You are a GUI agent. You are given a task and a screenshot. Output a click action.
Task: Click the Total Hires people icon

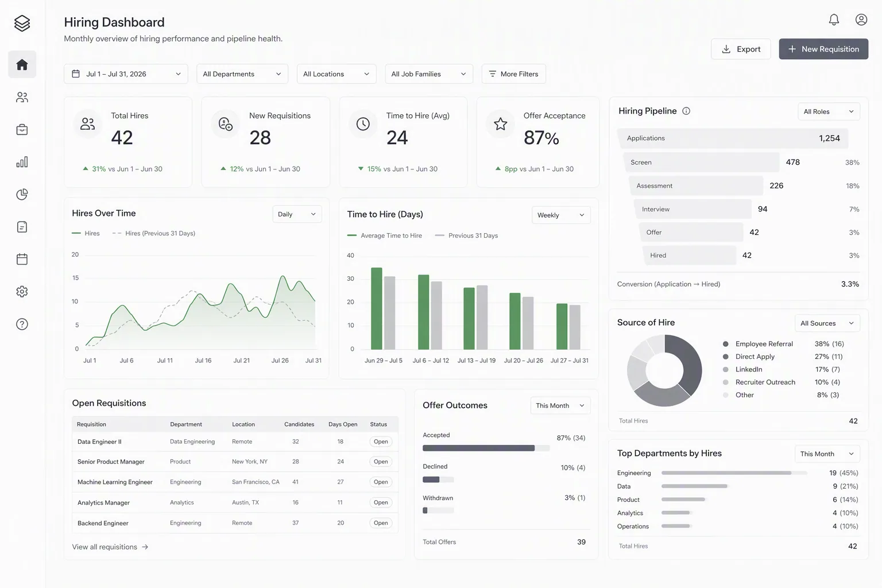88,123
